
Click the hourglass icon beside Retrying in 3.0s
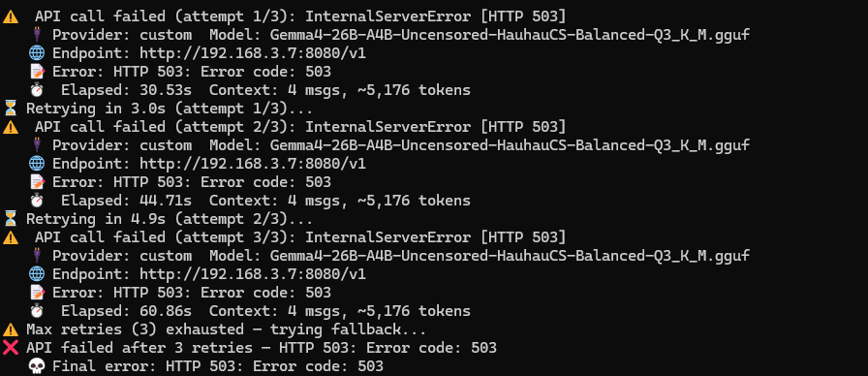click(11, 109)
